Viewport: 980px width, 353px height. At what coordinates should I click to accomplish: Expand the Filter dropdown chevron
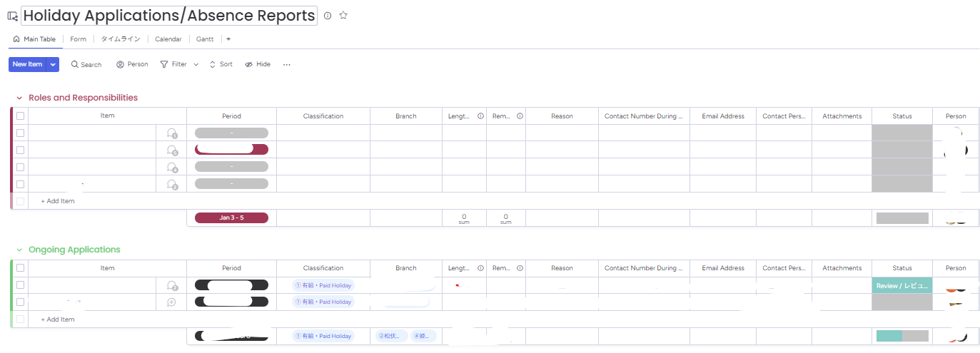[196, 64]
